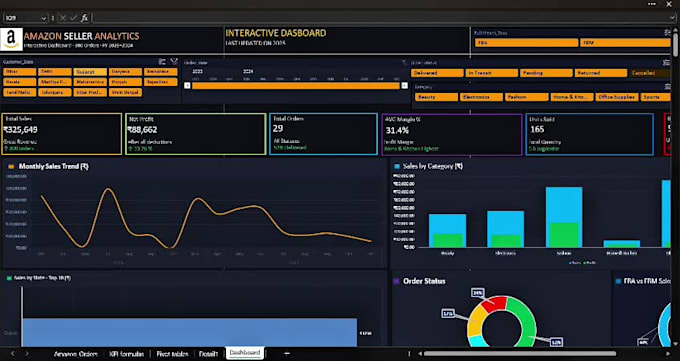680x361 pixels.
Task: Toggle the Maharashtra state slicer item
Action: click(x=90, y=82)
